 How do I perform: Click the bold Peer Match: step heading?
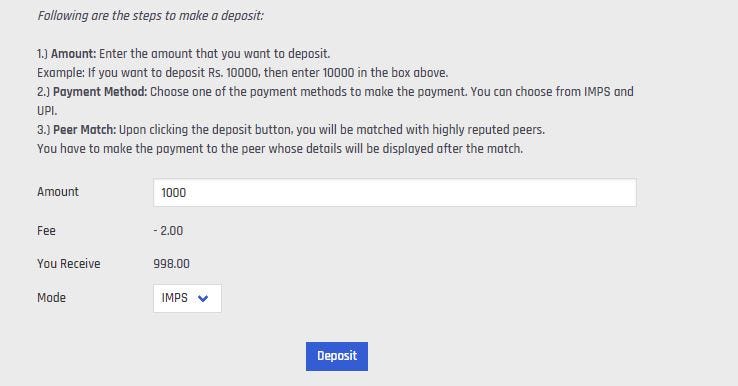(84, 130)
